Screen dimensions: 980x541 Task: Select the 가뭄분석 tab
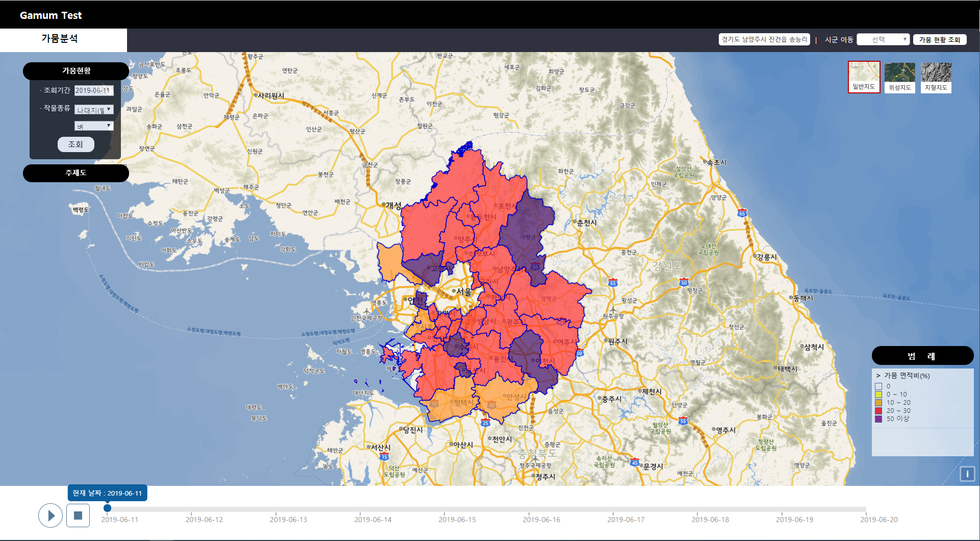(63, 40)
